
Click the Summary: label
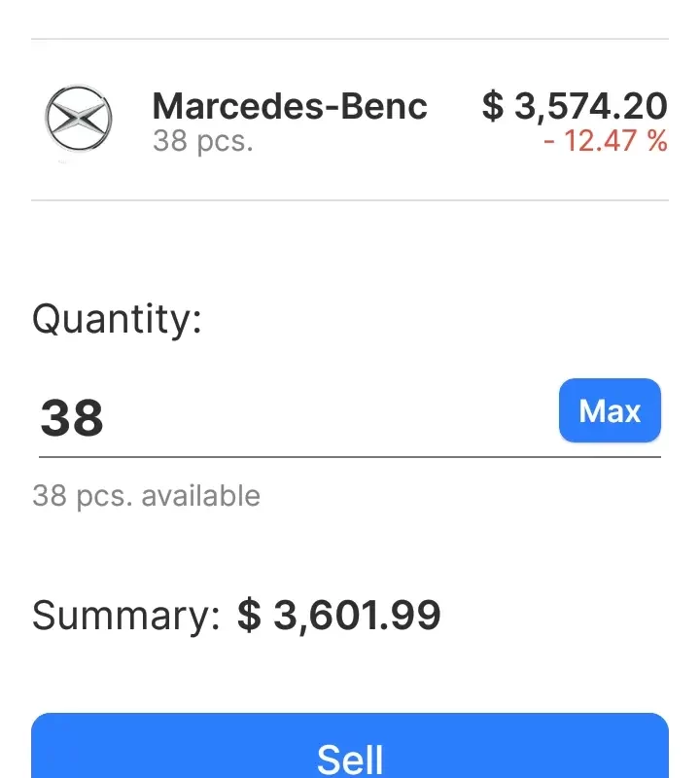click(126, 616)
